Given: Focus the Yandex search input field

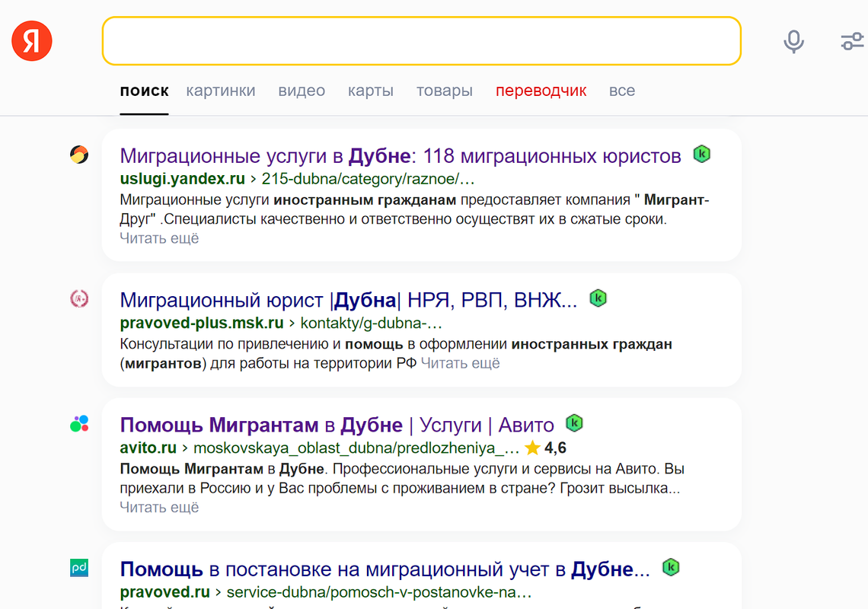Looking at the screenshot, I should (422, 41).
